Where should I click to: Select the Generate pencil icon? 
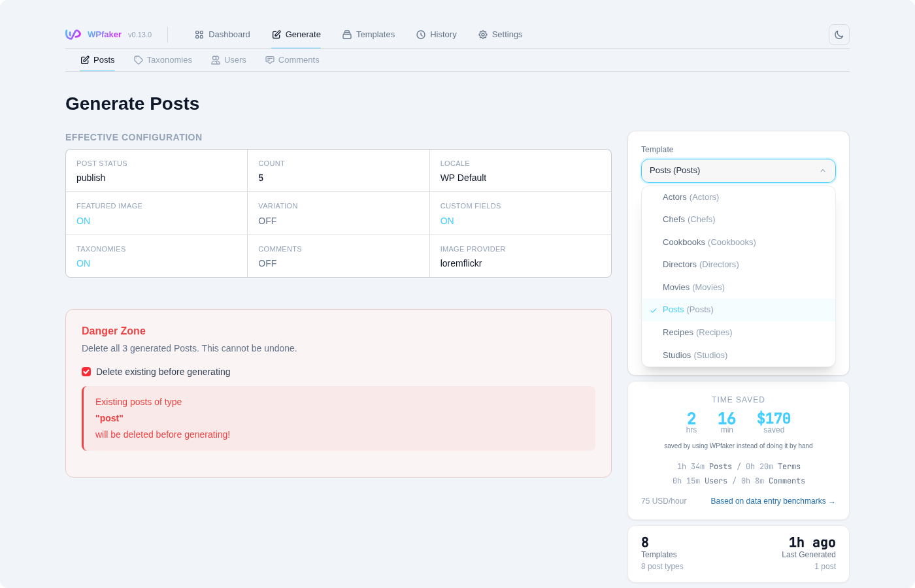(275, 34)
